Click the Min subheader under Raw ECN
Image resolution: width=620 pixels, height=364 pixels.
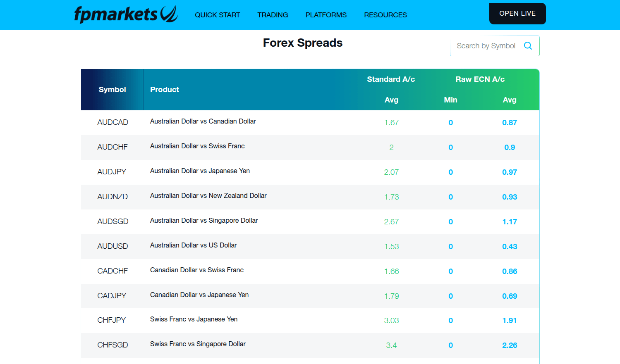450,100
